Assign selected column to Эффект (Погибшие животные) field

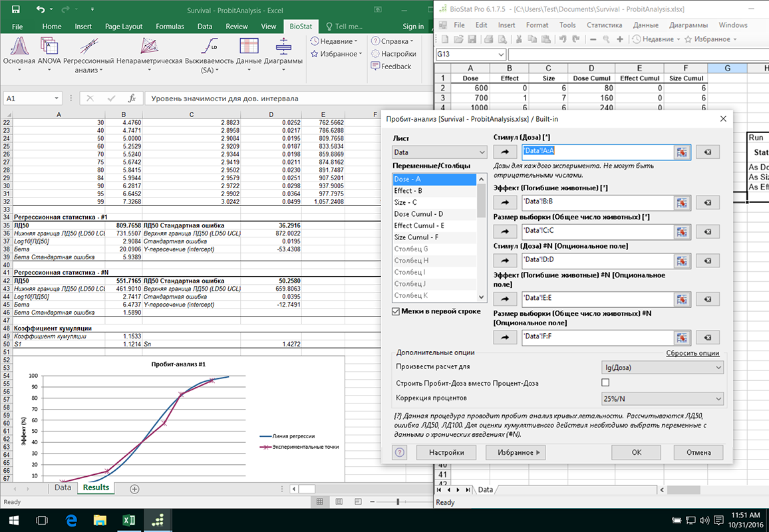505,203
